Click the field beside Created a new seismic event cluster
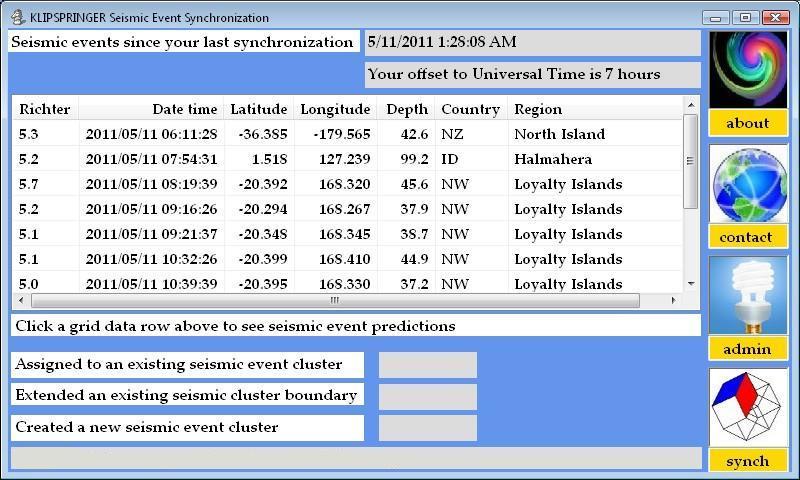 pos(427,428)
